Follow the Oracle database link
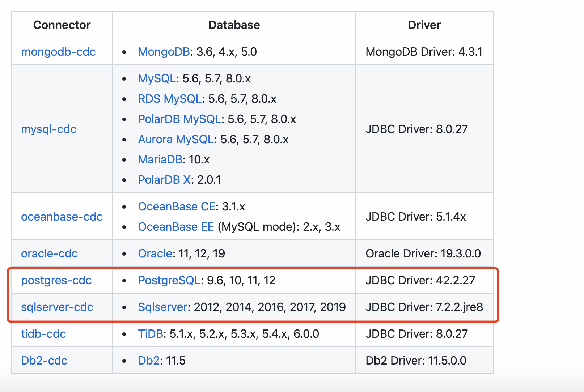Screen dimensions: 584x392 point(155,253)
